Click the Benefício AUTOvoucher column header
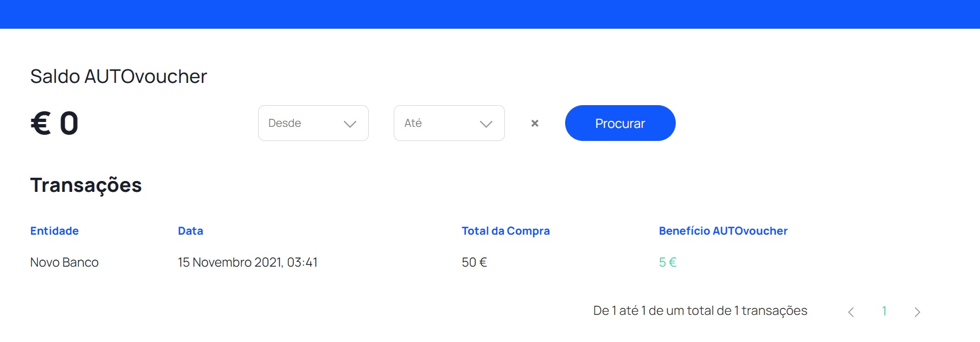 click(x=723, y=231)
